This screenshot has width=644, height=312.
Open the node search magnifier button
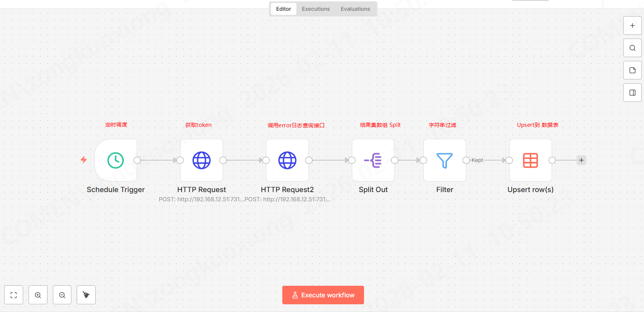[x=632, y=48]
